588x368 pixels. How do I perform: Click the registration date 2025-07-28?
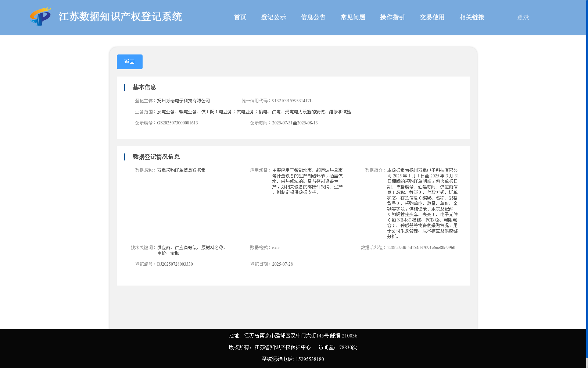click(x=282, y=264)
